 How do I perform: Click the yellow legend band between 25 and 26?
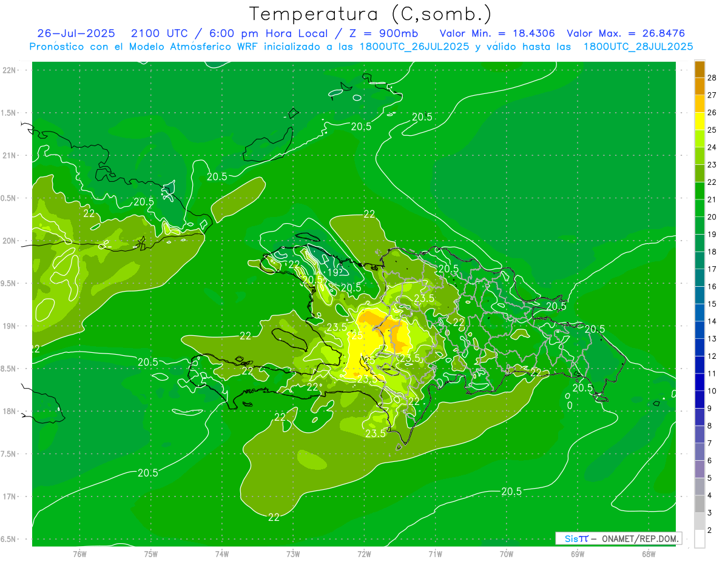pos(699,121)
